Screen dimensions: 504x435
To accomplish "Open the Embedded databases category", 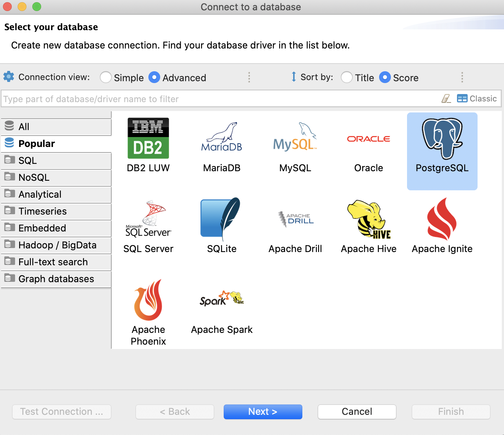I will click(56, 228).
